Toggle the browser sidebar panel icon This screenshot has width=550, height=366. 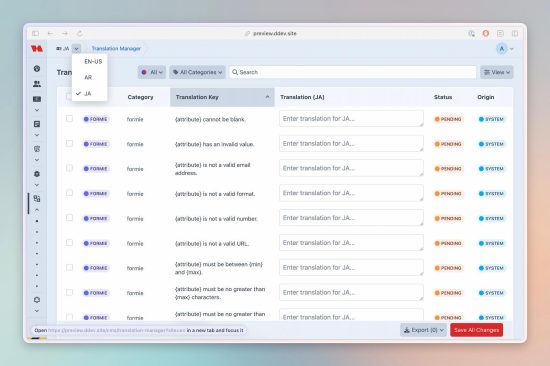point(35,33)
